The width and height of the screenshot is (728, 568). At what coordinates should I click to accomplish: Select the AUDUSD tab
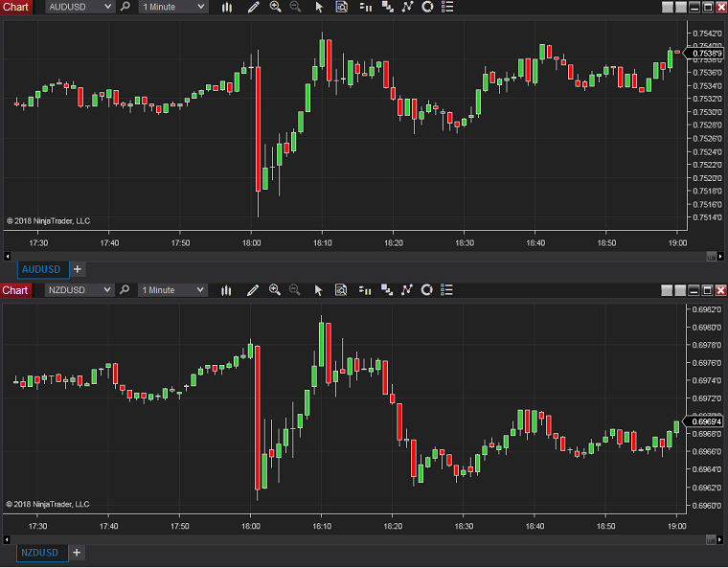tap(41, 269)
